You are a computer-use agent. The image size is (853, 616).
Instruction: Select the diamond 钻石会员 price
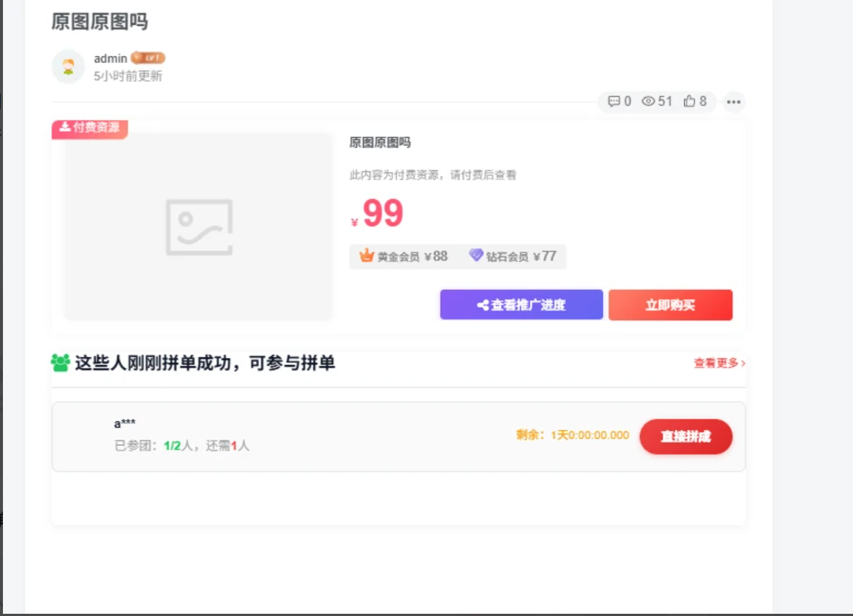point(513,256)
